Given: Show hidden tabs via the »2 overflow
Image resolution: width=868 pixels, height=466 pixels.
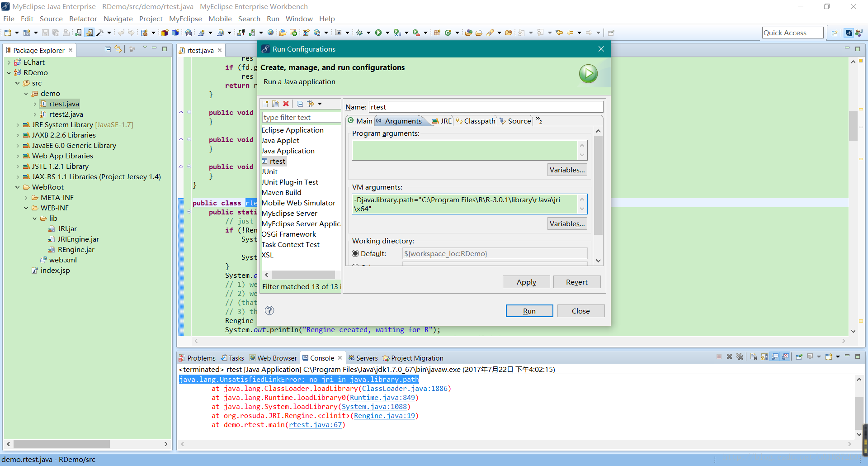Looking at the screenshot, I should (539, 120).
